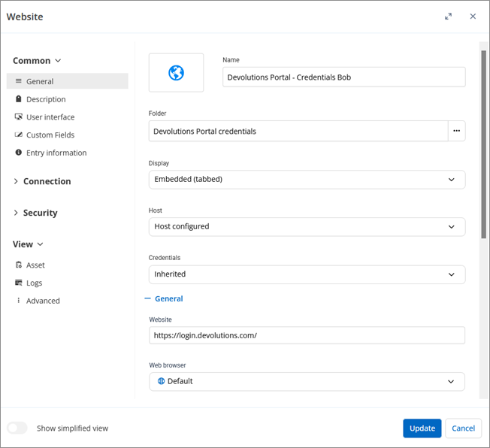The image size is (490, 448).
Task: Click the Description lock icon
Action: (19, 98)
